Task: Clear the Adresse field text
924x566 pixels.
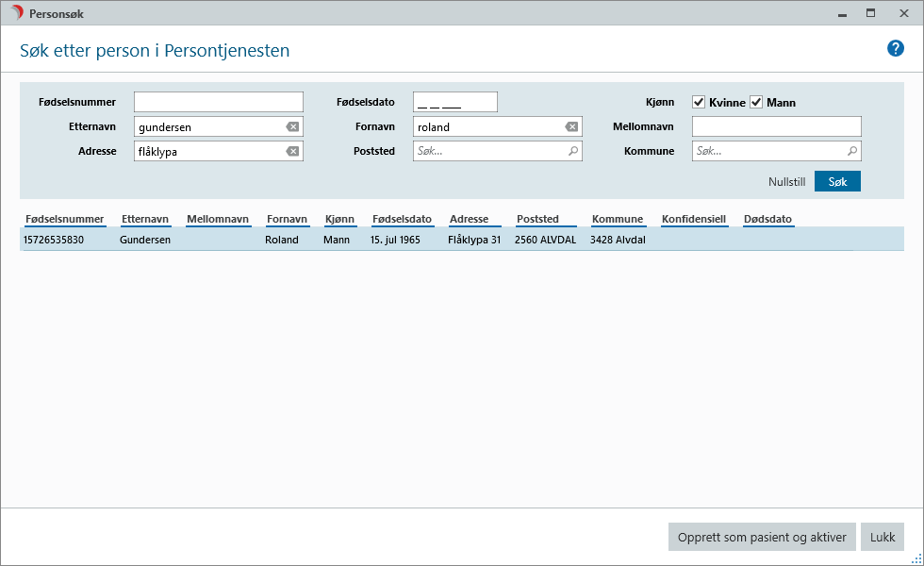Action: [x=292, y=152]
